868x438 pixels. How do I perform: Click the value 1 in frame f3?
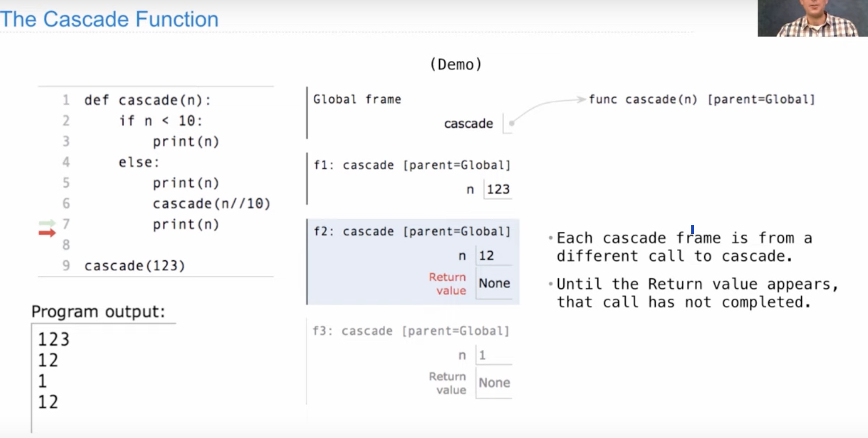[482, 355]
